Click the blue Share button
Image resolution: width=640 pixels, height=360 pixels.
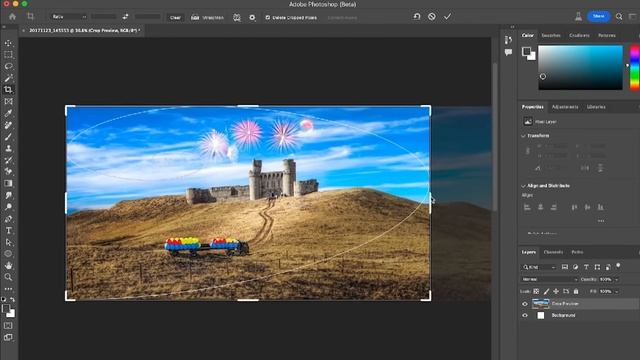pos(598,16)
